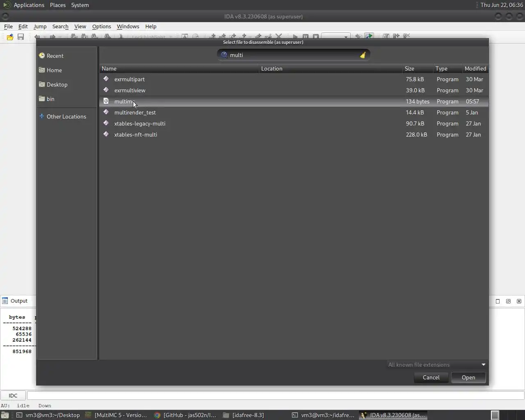Click the Cancel button
This screenshot has width=525, height=420.
point(431,377)
